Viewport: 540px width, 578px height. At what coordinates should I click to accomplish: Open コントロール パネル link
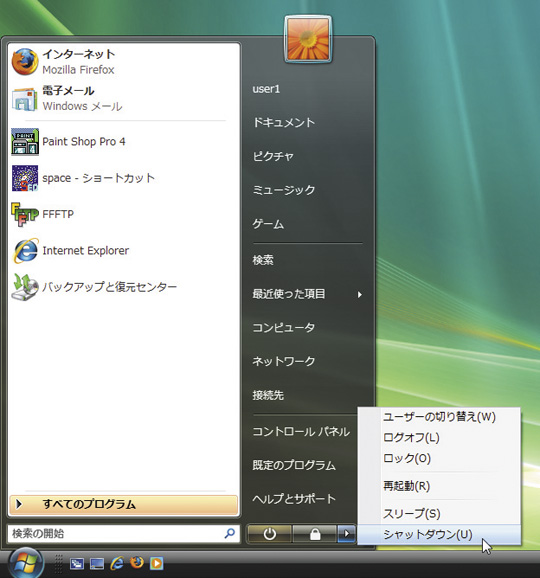click(x=301, y=432)
